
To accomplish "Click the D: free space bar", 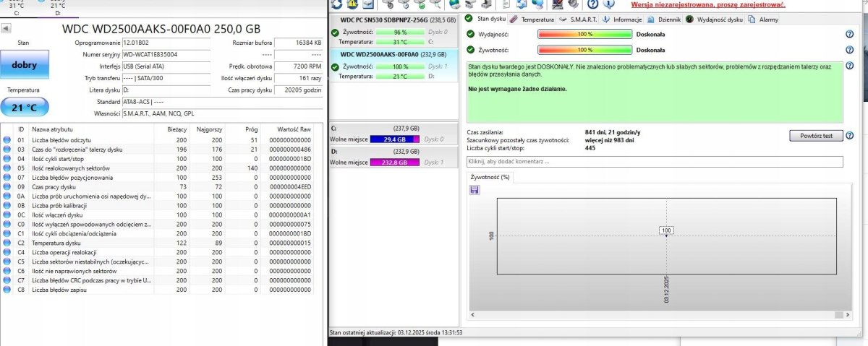I will (x=394, y=163).
